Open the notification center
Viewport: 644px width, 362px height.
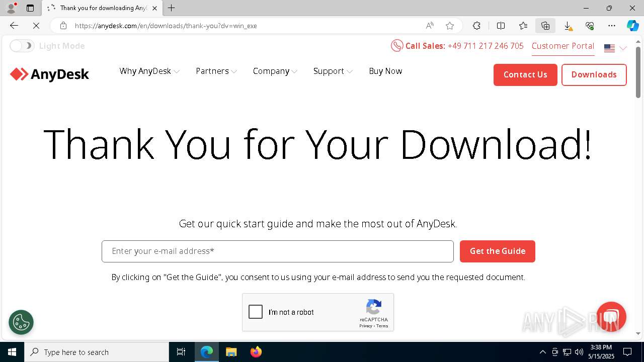pos(627,352)
